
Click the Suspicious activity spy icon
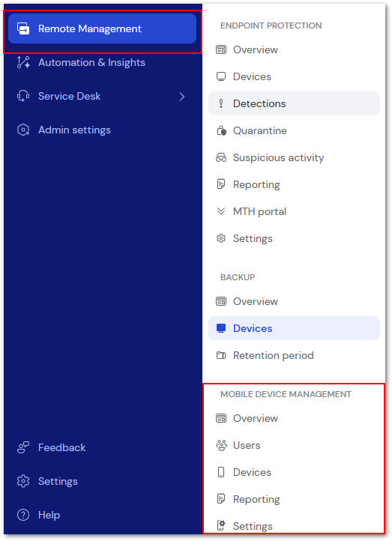click(x=221, y=157)
